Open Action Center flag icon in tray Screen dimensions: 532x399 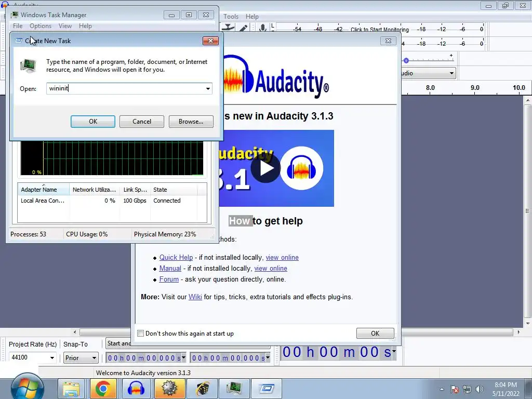pos(455,389)
